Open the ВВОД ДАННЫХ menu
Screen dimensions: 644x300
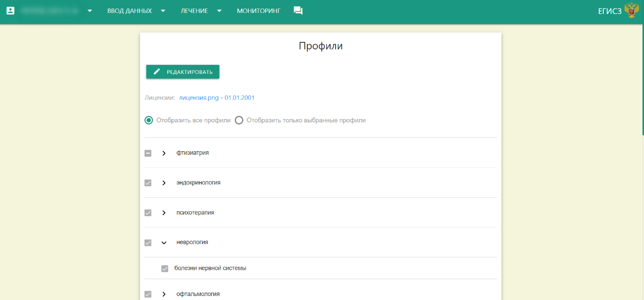pos(130,10)
